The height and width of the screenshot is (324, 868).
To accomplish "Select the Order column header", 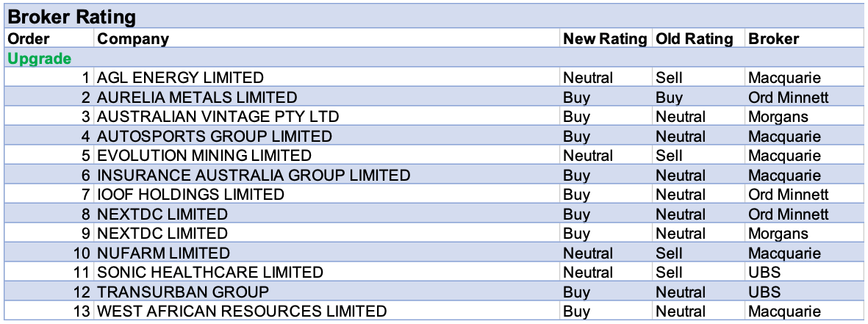I will pyautogui.click(x=29, y=39).
